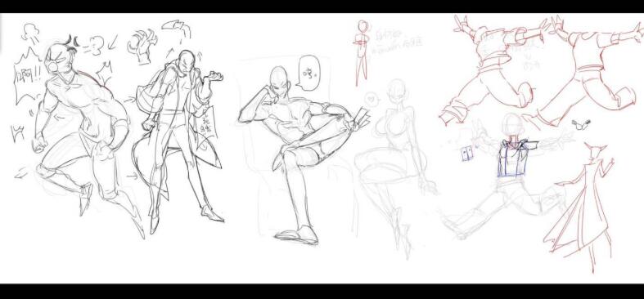Click the blue boxed torso outline
The height and width of the screenshot is (299, 644).
click(513, 158)
